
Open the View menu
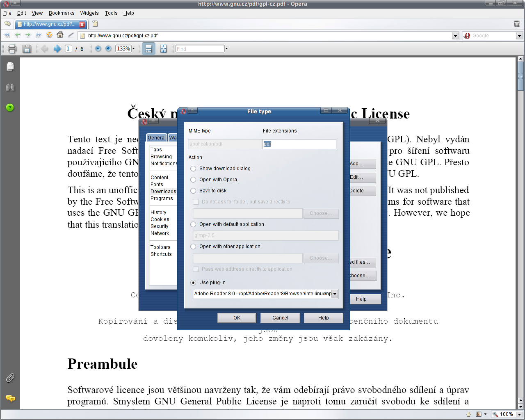[37, 13]
